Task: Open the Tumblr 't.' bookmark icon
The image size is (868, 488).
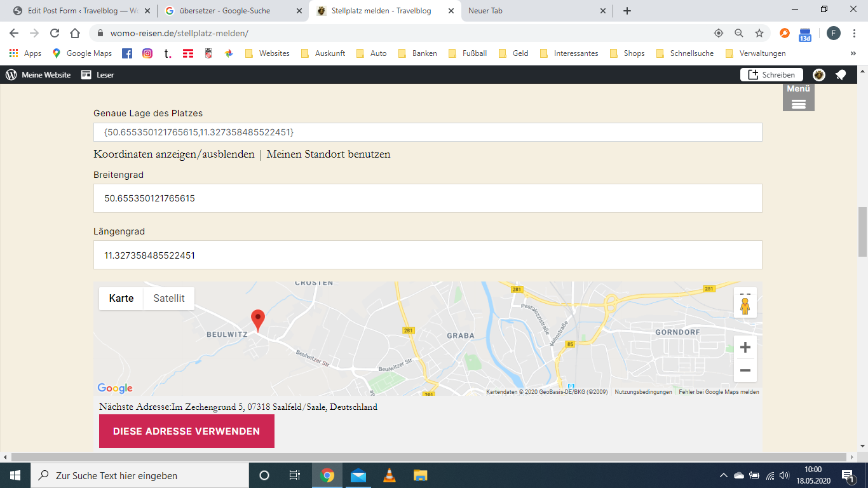Action: point(168,53)
